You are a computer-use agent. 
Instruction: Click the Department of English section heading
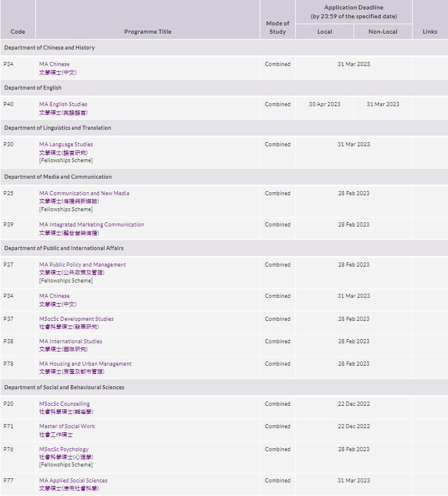(x=33, y=88)
